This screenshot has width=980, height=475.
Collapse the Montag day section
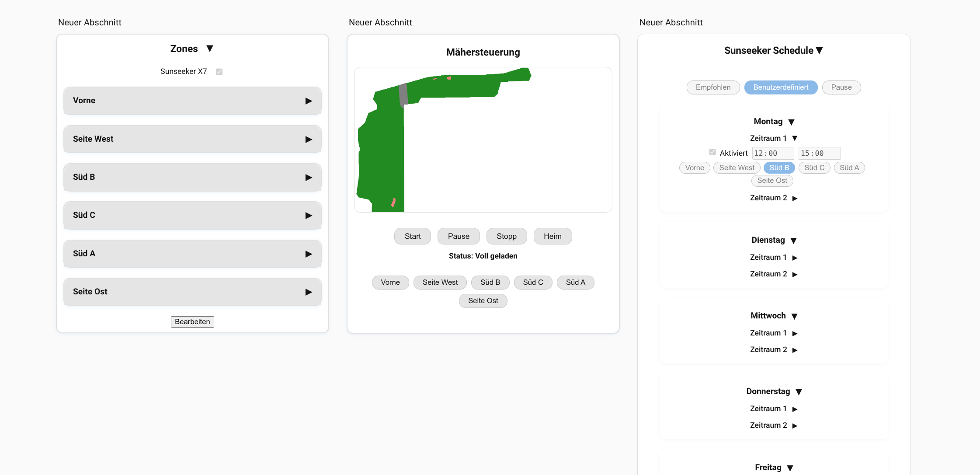point(791,122)
